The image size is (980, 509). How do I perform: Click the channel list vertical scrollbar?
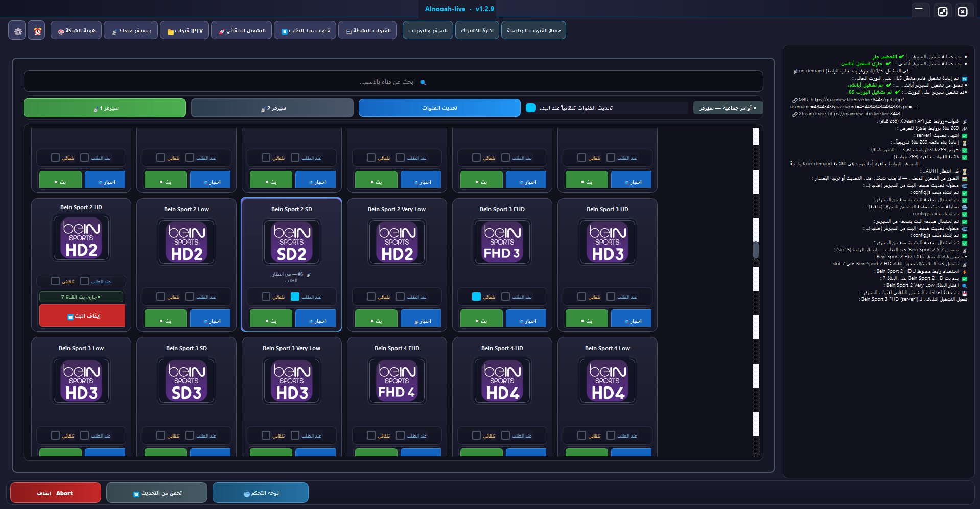tap(756, 292)
